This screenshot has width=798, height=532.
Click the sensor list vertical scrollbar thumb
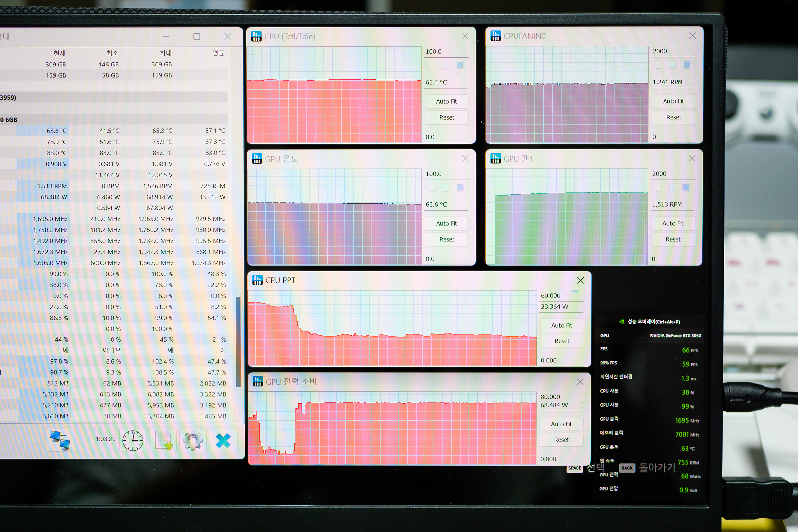pyautogui.click(x=238, y=341)
